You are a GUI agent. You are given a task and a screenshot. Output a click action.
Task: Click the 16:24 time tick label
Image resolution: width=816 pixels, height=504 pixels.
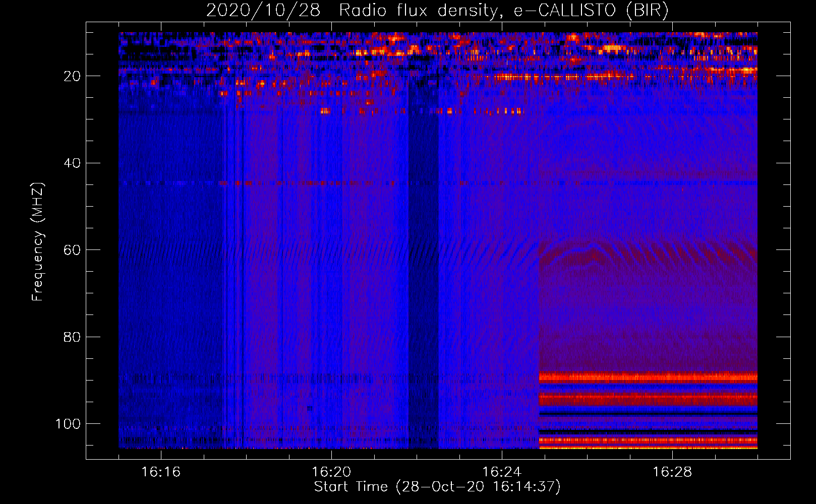coord(502,472)
